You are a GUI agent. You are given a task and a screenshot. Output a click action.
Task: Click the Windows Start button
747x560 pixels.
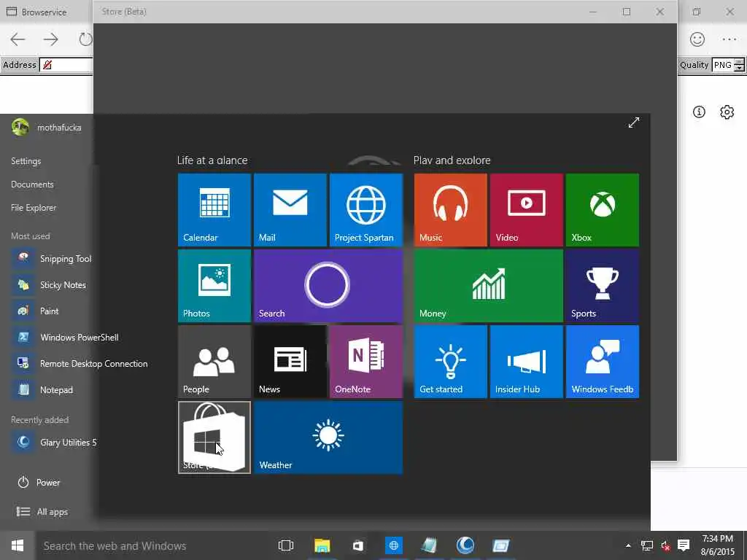(18, 545)
